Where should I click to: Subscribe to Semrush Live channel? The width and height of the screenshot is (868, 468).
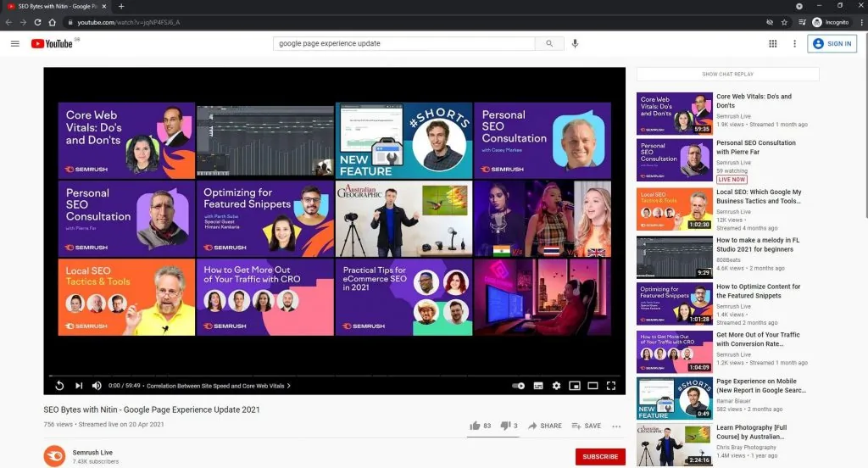[600, 456]
